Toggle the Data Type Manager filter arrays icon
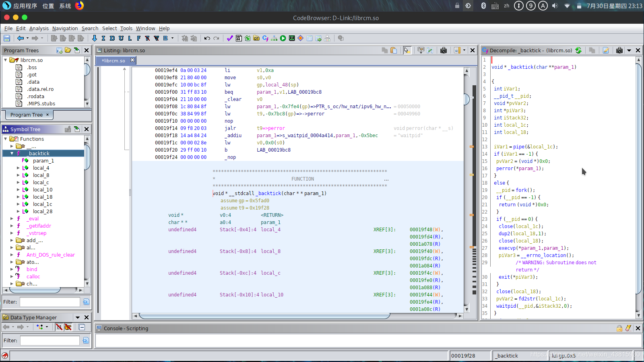This screenshot has height=362, width=644. tap(59, 327)
